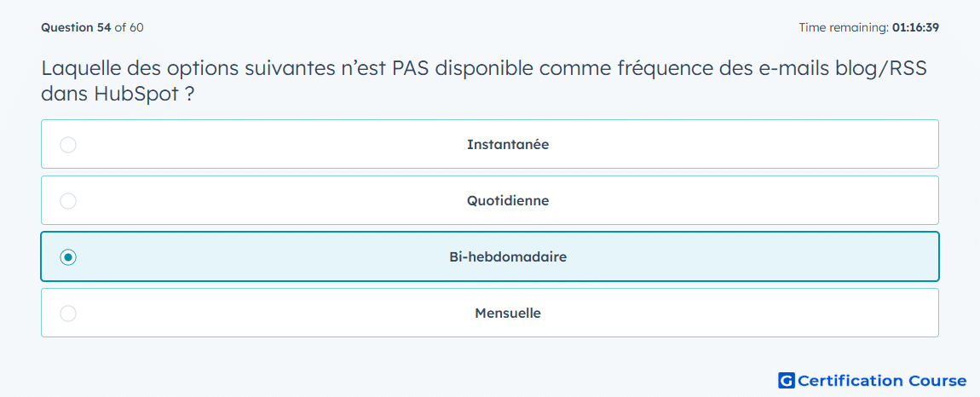Choose the Mensuelle radio button
Viewport: 980px width, 397px height.
[68, 314]
